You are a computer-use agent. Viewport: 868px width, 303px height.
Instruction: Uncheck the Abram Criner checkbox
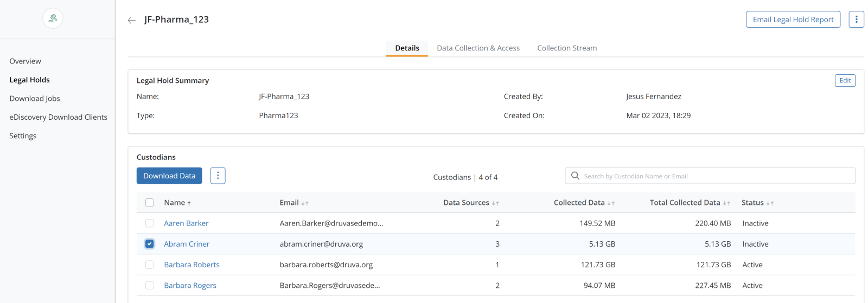click(150, 244)
